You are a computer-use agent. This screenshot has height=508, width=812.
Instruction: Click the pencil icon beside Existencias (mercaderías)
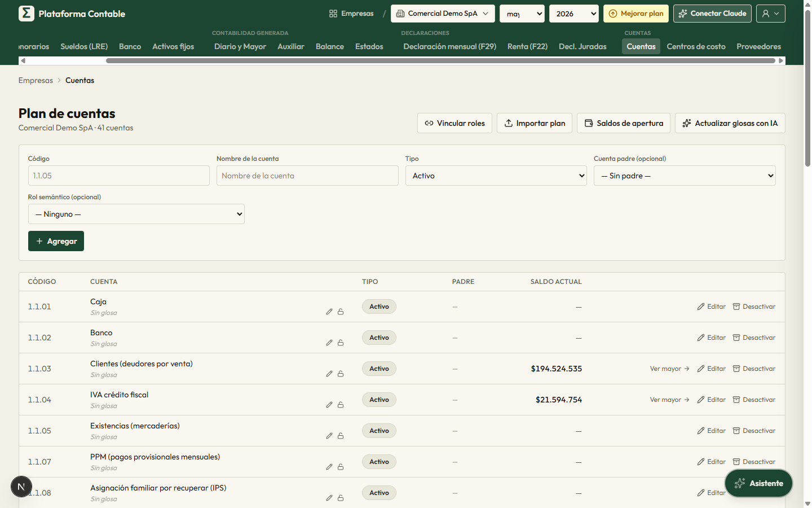(329, 436)
